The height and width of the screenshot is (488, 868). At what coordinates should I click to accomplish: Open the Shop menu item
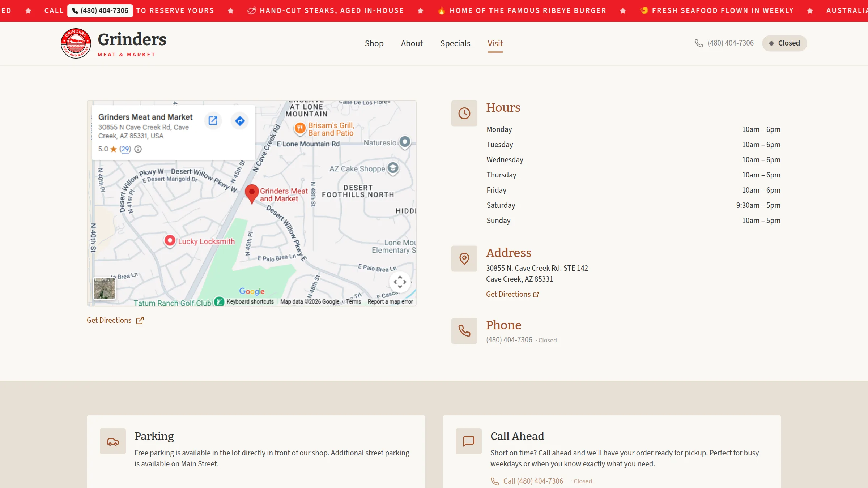click(x=374, y=43)
